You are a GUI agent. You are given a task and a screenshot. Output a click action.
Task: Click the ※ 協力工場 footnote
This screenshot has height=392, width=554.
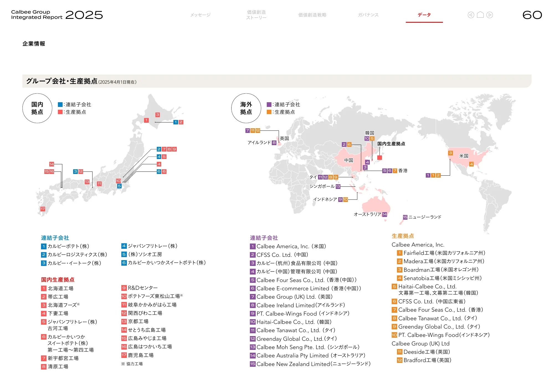coord(132,364)
